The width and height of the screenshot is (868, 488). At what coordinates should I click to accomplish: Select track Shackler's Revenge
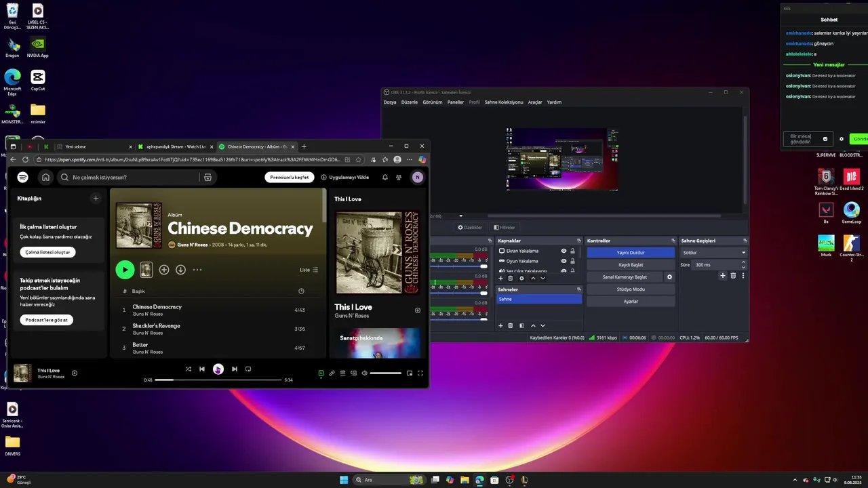[x=156, y=326]
